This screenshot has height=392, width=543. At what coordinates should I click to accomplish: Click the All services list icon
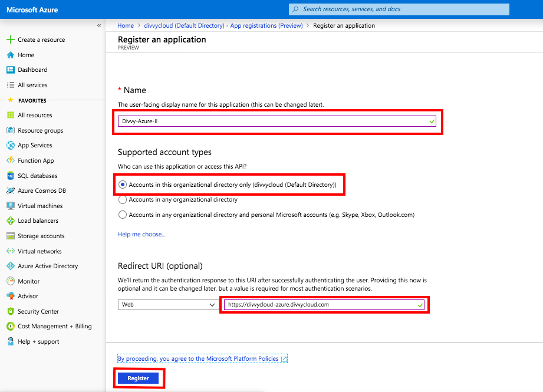[x=11, y=85]
